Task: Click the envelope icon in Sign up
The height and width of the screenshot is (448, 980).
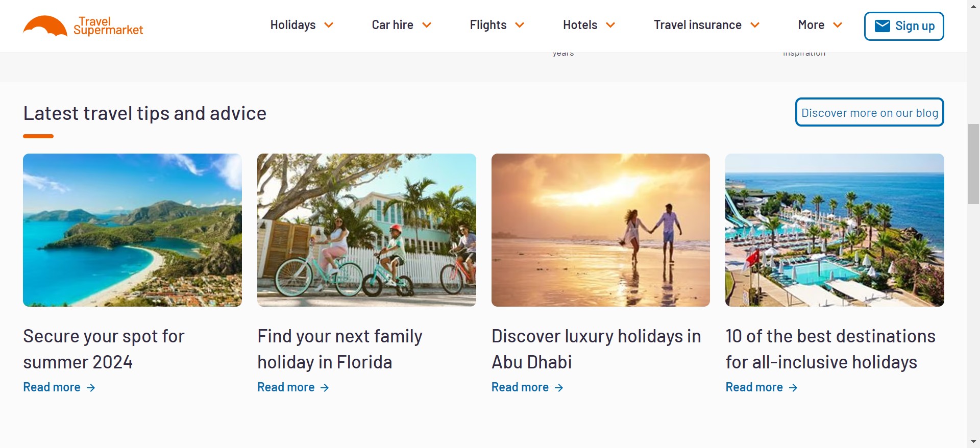Action: [882, 26]
